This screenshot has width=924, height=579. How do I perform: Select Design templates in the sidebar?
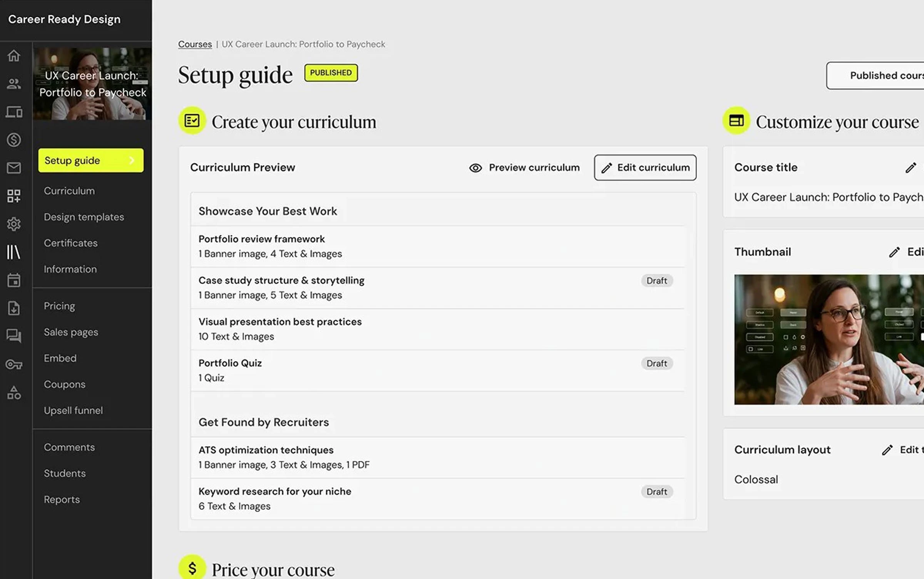(84, 217)
